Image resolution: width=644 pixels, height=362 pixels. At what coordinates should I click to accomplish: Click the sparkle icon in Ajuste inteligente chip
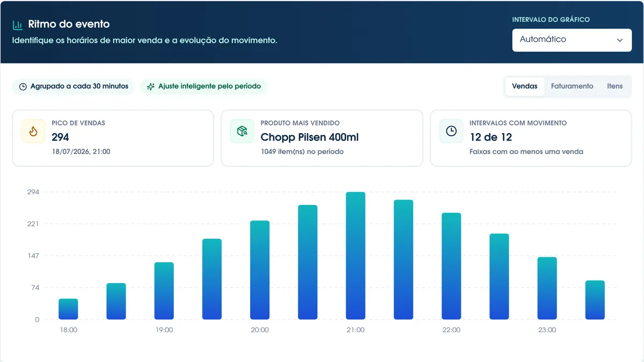coord(151,86)
